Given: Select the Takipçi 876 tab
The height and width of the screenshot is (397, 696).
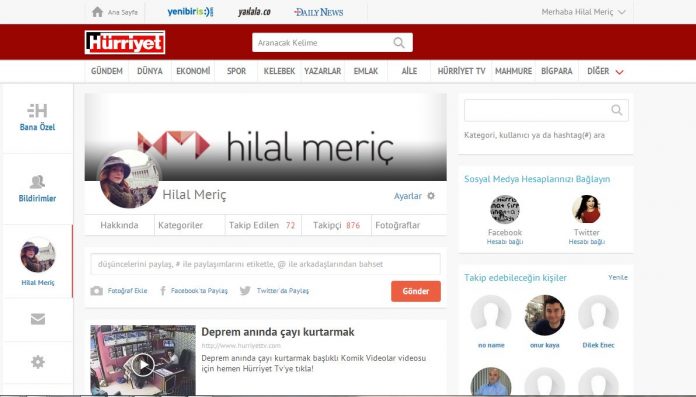Looking at the screenshot, I should point(336,225).
